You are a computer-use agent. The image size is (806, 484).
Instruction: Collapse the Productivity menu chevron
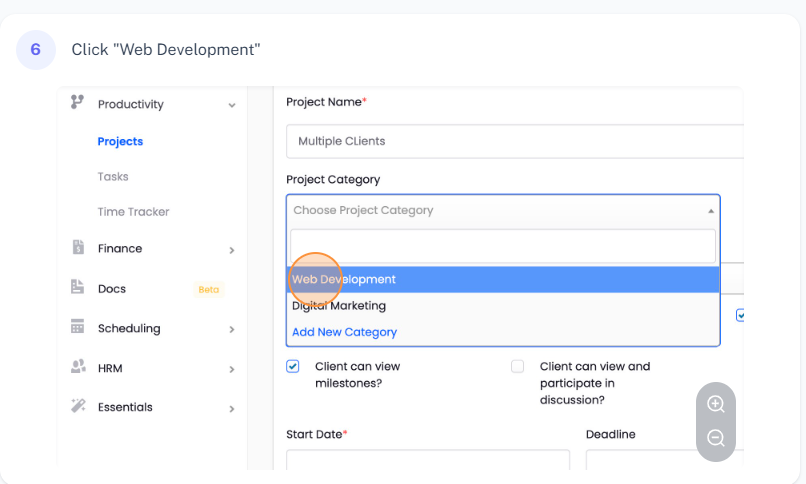(232, 105)
